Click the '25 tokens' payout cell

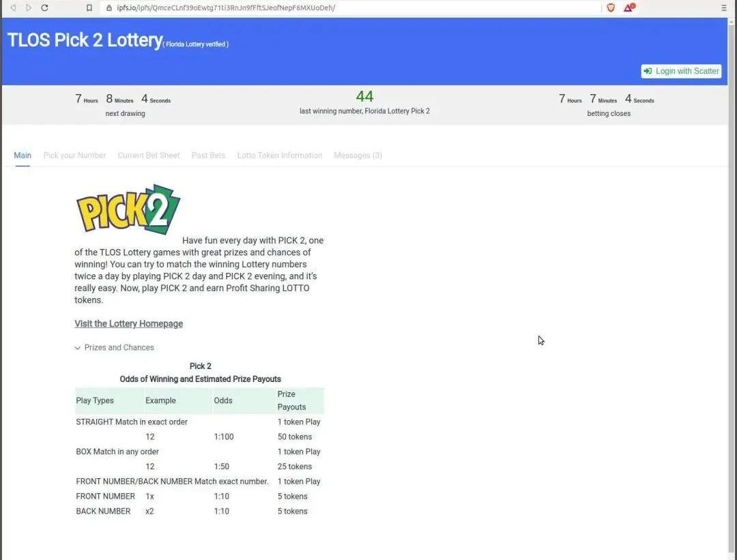click(295, 467)
